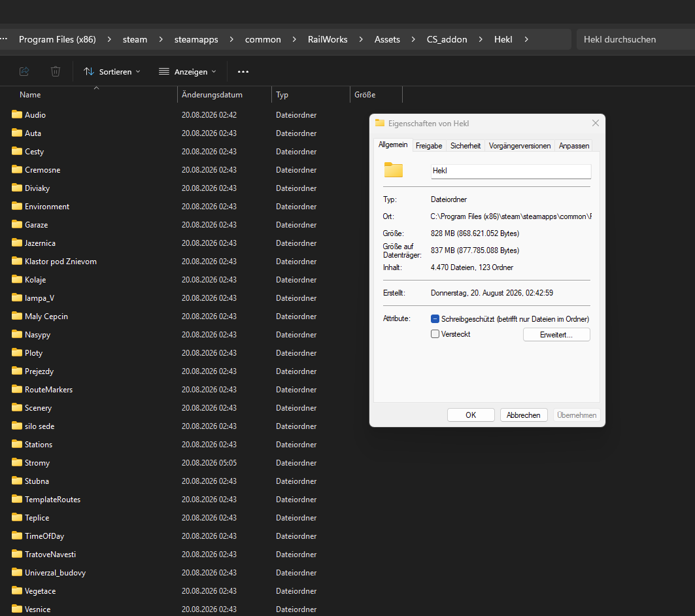Switch to the Allgemein tab

(x=393, y=145)
